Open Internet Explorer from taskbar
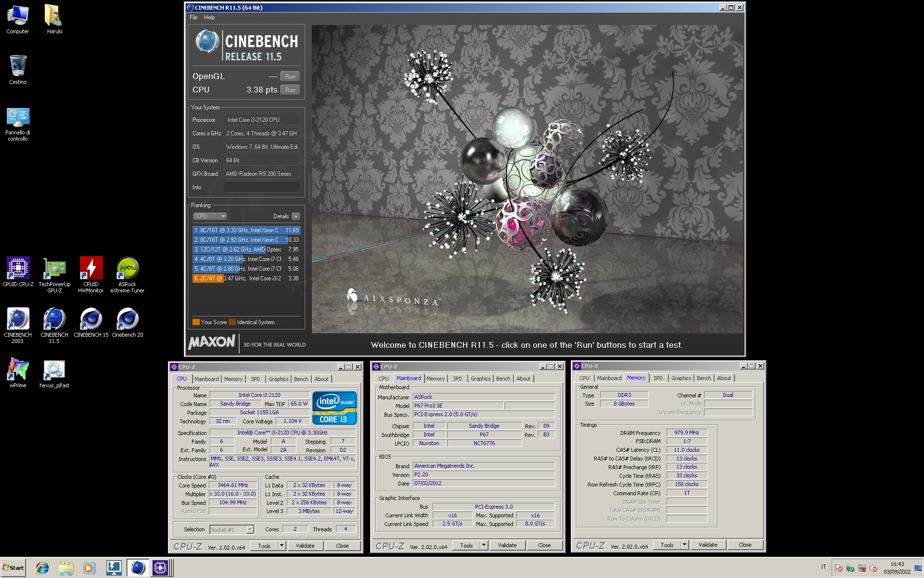Viewport: 924px width, 578px height. coord(42,568)
